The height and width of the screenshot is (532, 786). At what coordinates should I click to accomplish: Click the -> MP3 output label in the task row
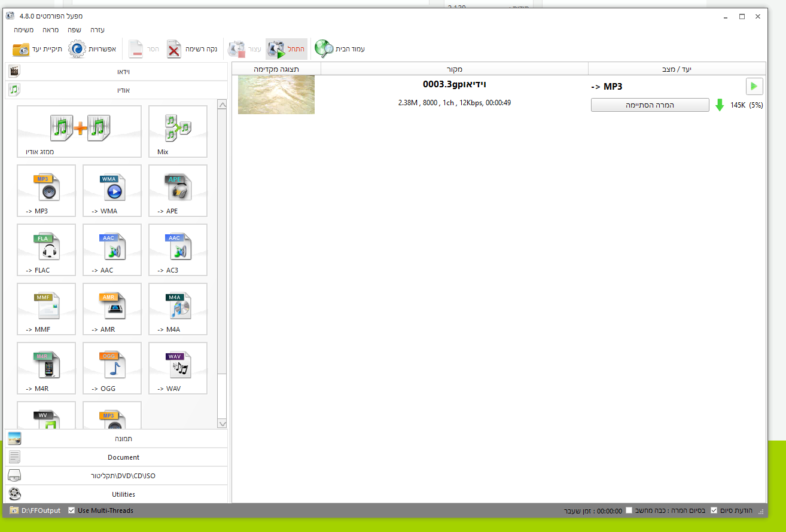coord(607,87)
